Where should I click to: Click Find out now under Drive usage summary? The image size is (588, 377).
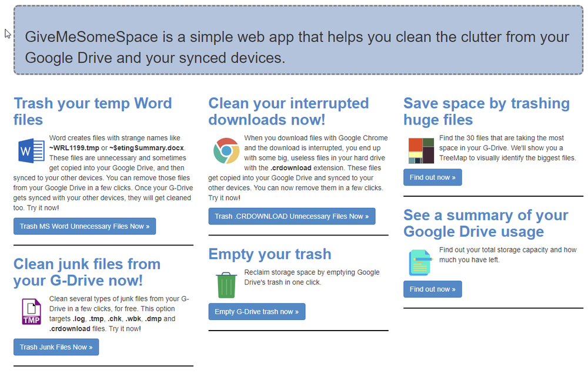click(432, 290)
